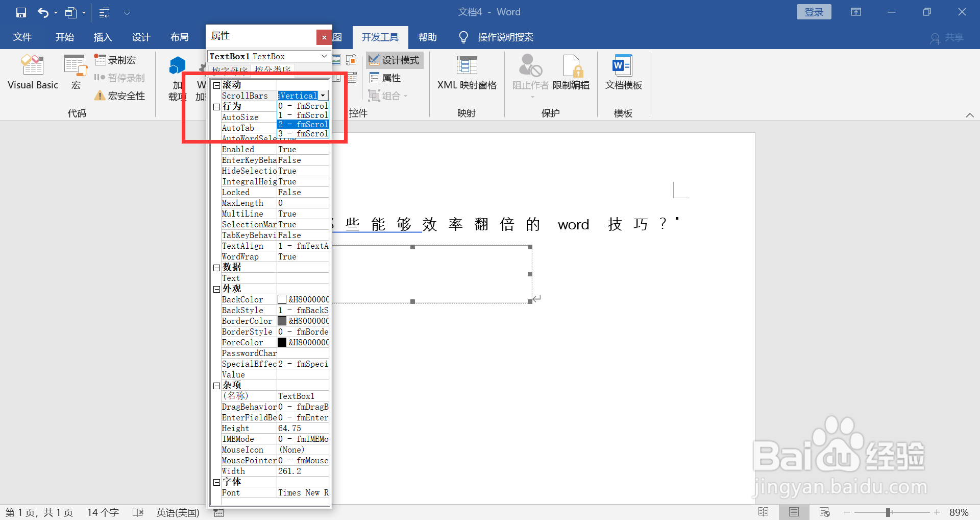Zoom out with the minus button
The image size is (980, 520).
[x=847, y=512]
